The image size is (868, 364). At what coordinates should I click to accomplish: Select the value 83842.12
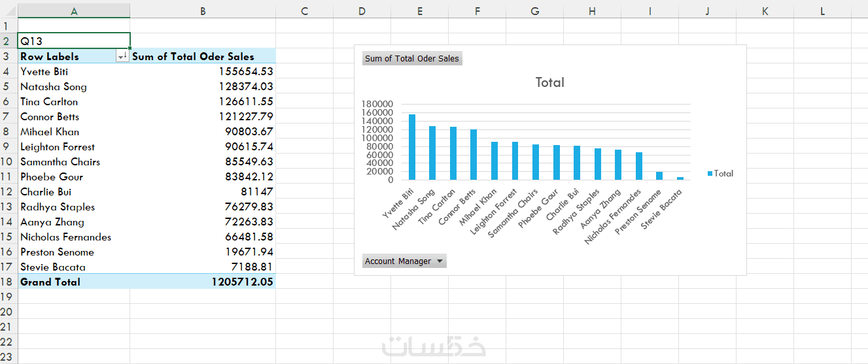coord(203,176)
